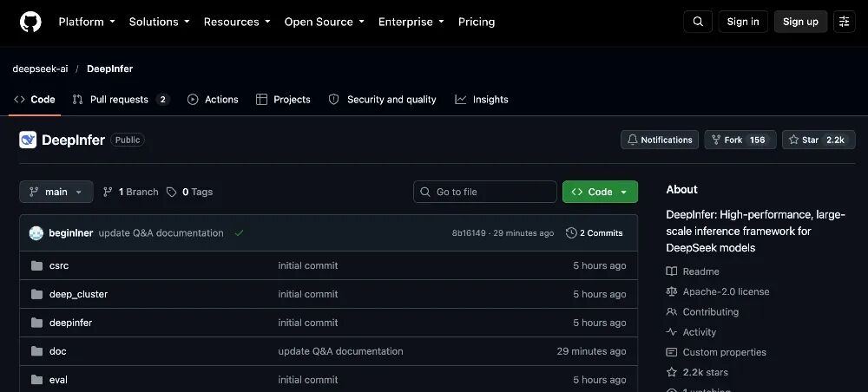Open the green Code dropdown
This screenshot has height=392, width=868.
(x=600, y=192)
